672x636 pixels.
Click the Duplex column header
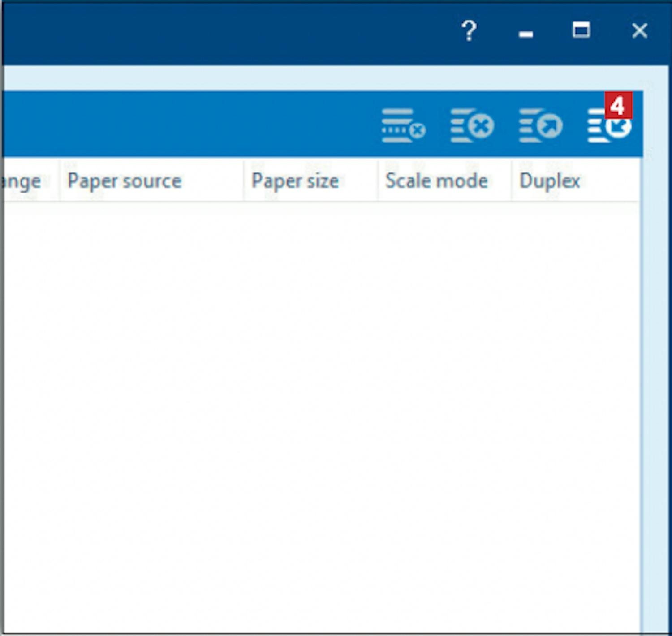(x=550, y=181)
